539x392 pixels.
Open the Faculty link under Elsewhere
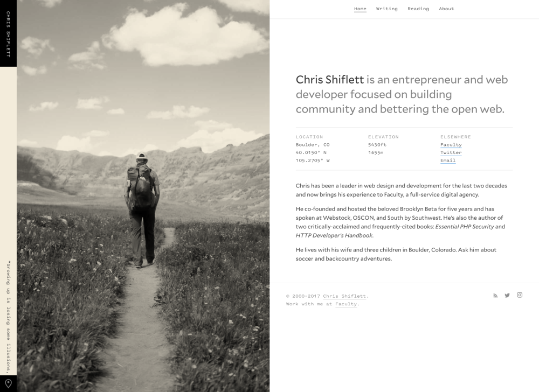point(451,145)
